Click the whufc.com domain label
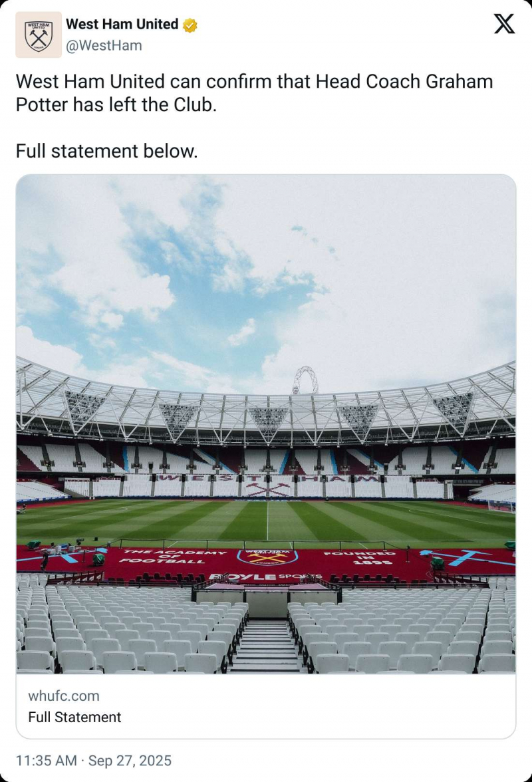The height and width of the screenshot is (782, 532). (x=64, y=696)
